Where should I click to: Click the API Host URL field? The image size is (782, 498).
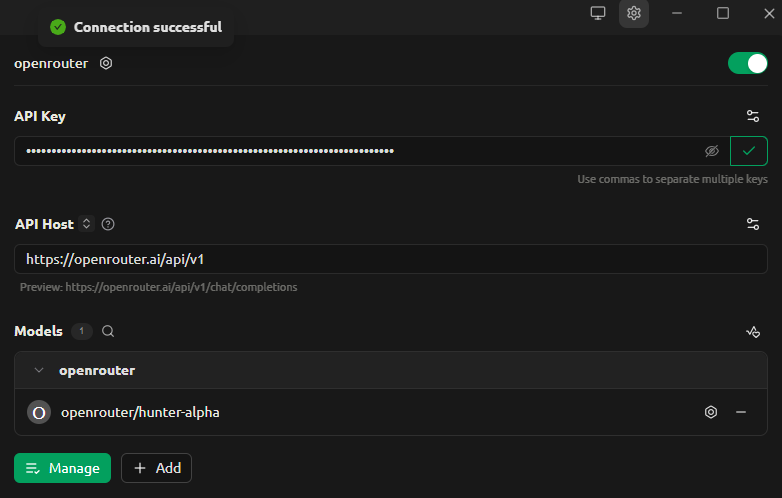391,259
